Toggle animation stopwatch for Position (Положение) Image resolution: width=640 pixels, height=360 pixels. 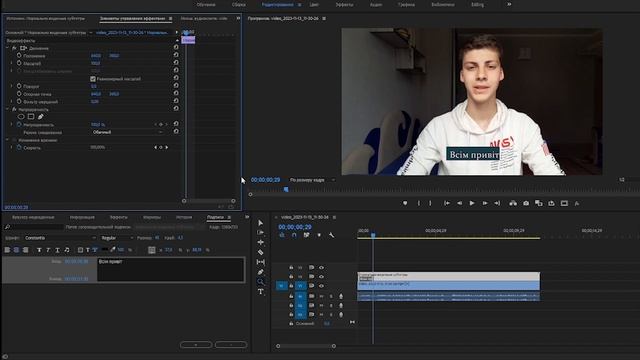[19, 56]
